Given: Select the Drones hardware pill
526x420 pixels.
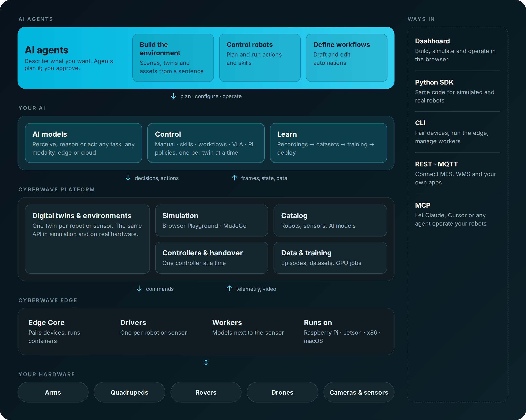Looking at the screenshot, I should click(282, 392).
